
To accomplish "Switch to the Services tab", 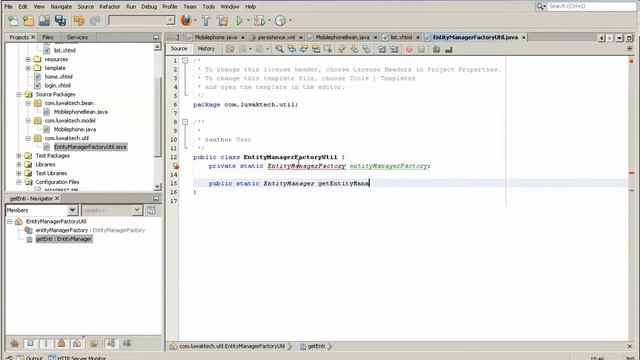I will pyautogui.click(x=77, y=37).
